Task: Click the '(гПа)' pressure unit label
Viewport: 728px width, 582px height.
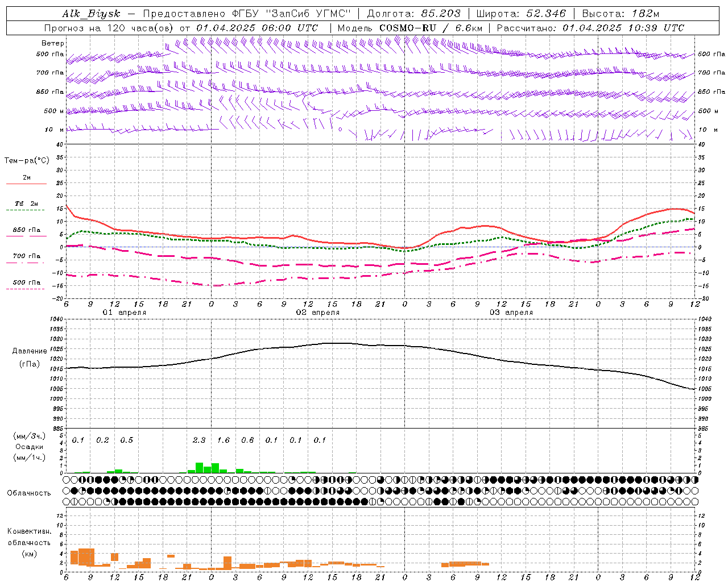Action: [30, 364]
